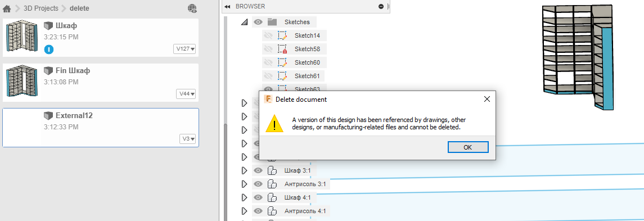Expand the Антрисоль 4:1 component node
Screen dimensions: 644x221
click(244, 211)
